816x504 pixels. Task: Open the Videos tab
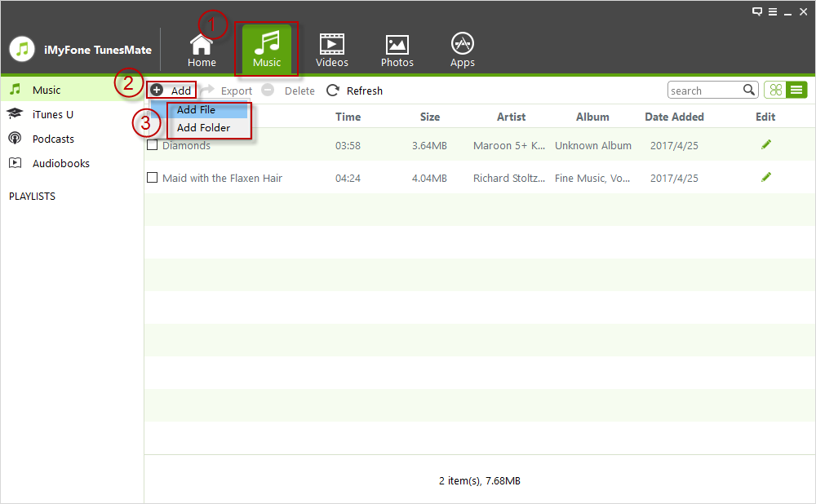click(x=331, y=51)
